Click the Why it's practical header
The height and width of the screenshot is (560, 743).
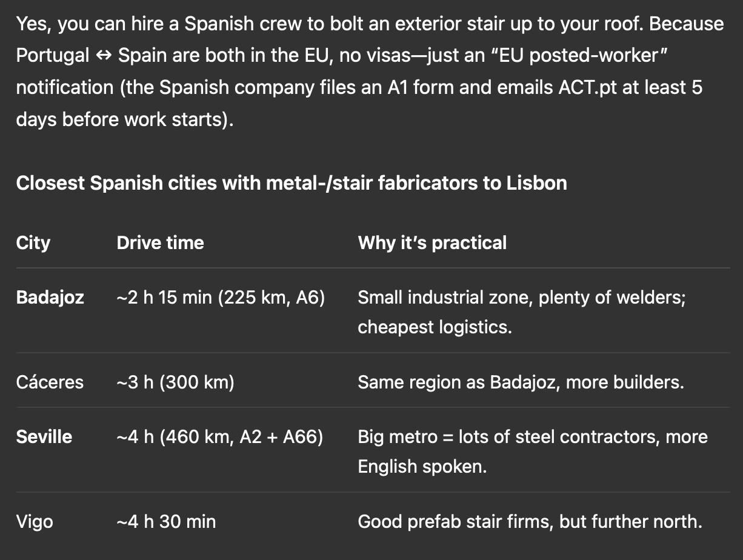tap(432, 243)
